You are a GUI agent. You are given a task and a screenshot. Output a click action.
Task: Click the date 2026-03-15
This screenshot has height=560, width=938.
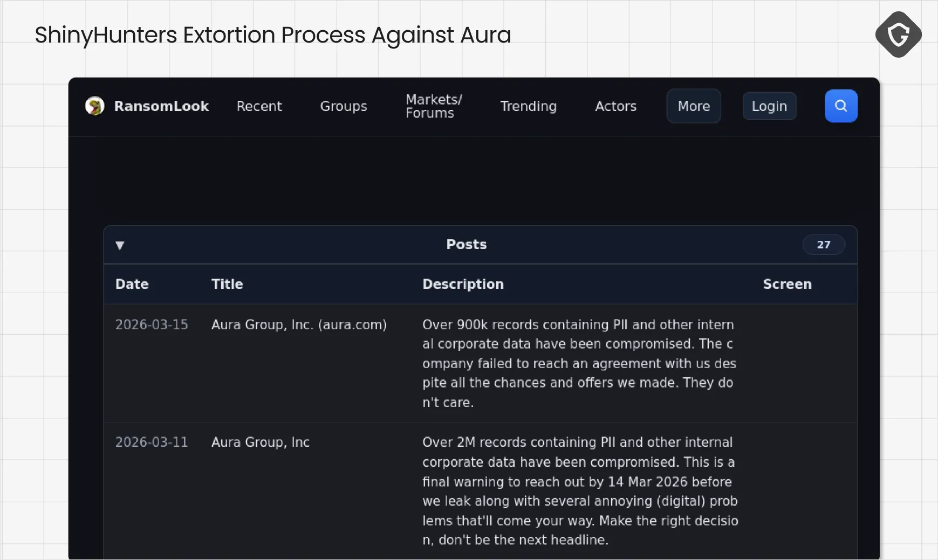(152, 324)
